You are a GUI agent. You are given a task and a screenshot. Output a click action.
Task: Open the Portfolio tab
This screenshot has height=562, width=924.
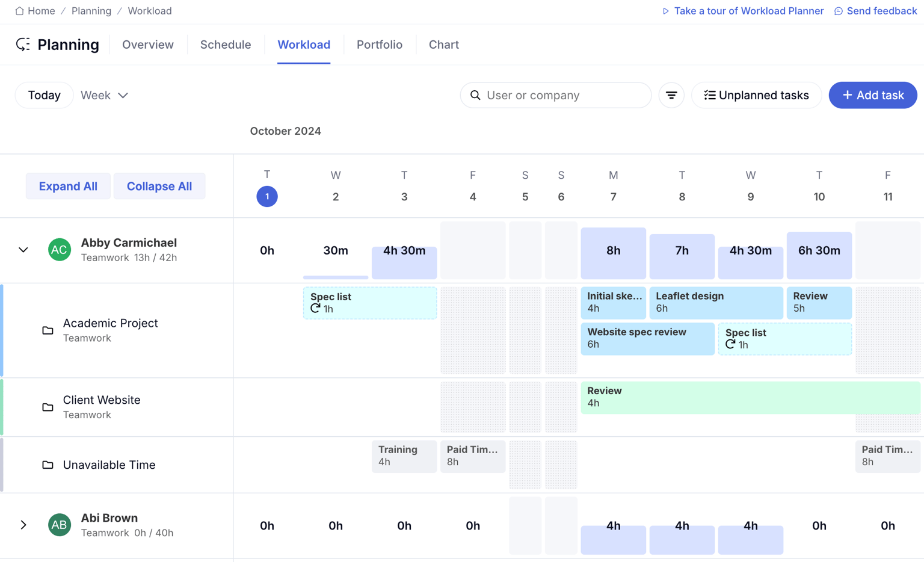pos(379,45)
